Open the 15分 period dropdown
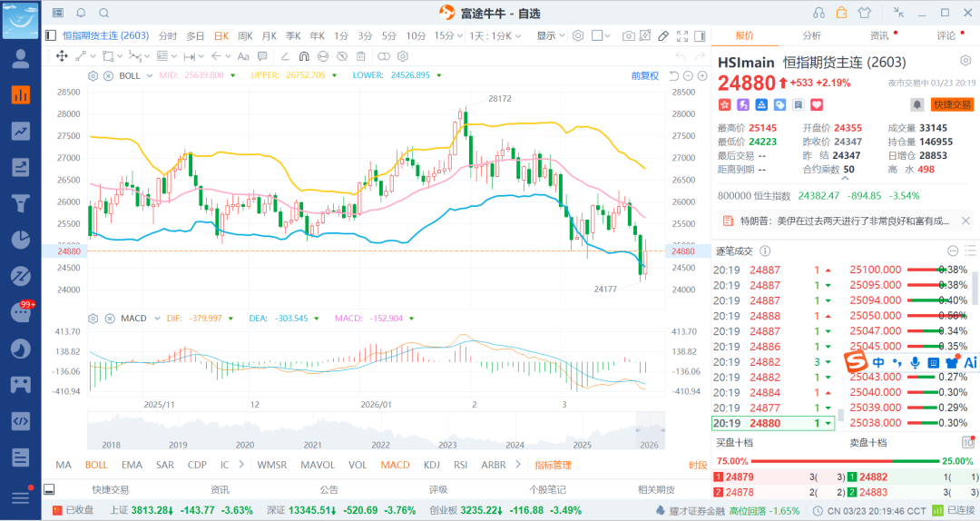The width and height of the screenshot is (980, 521). click(x=445, y=35)
